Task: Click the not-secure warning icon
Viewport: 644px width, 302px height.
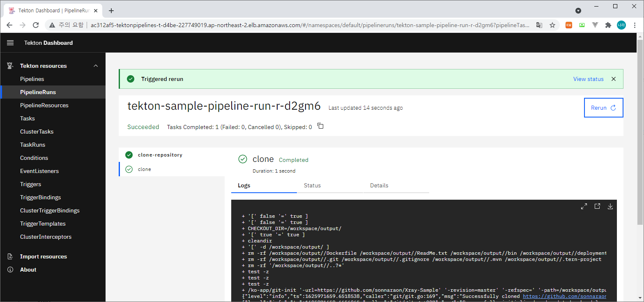Action: pos(52,25)
